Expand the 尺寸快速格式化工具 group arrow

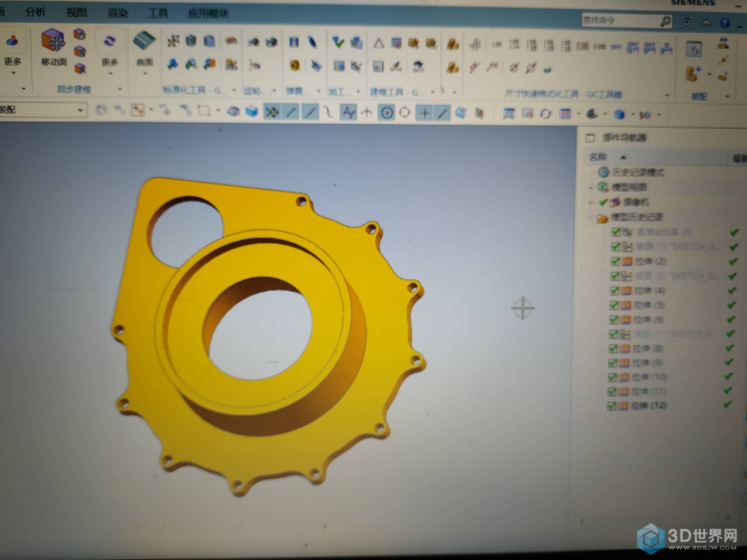[667, 95]
